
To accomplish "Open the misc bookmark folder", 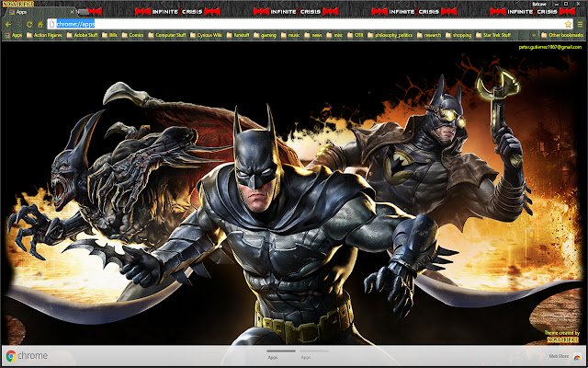I will point(334,35).
